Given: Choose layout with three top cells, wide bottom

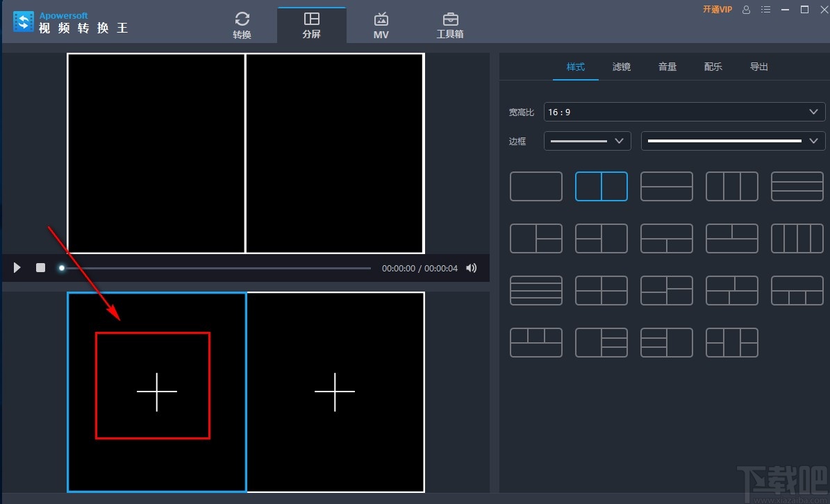Looking at the screenshot, I should [536, 343].
